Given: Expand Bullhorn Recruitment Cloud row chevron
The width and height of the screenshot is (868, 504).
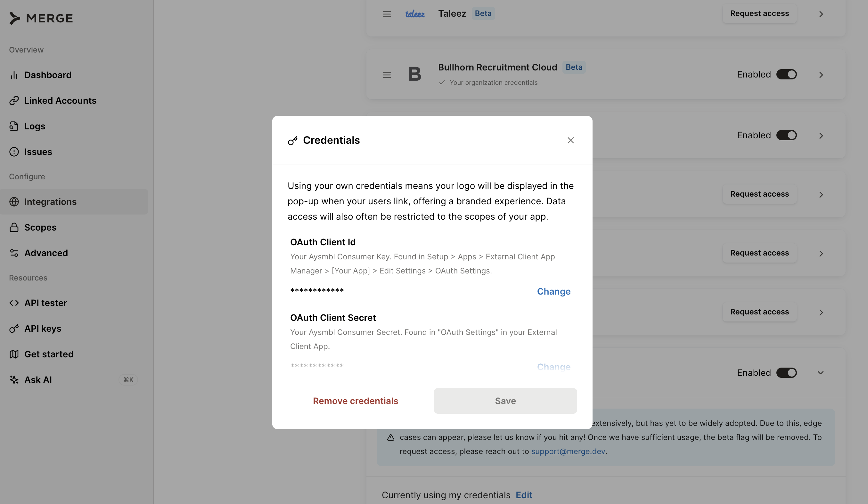Looking at the screenshot, I should pyautogui.click(x=821, y=75).
